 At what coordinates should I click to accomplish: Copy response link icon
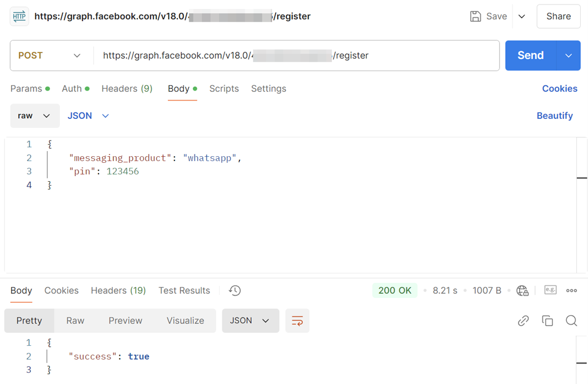click(x=523, y=321)
